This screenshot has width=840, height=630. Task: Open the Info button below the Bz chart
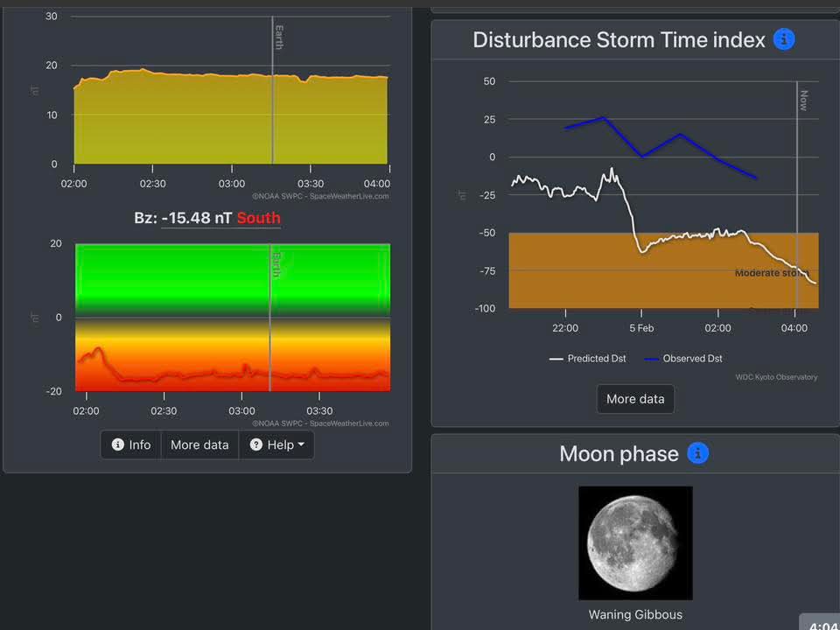point(131,444)
